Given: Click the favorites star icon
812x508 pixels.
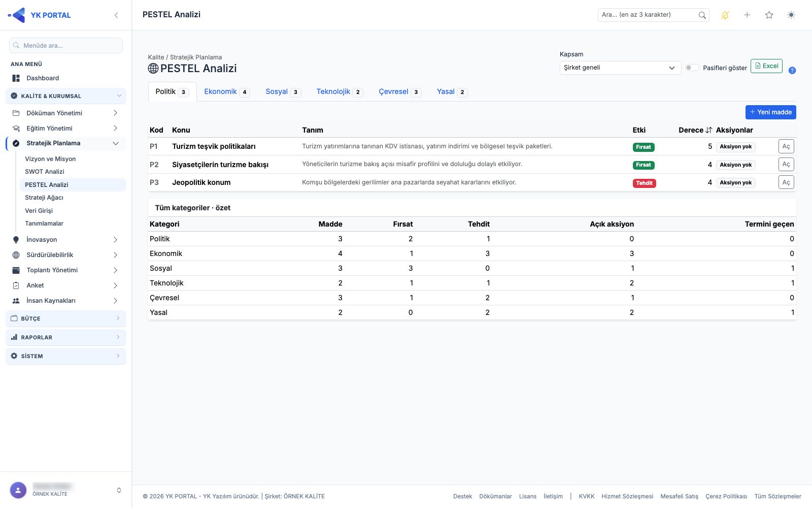Looking at the screenshot, I should pos(769,15).
